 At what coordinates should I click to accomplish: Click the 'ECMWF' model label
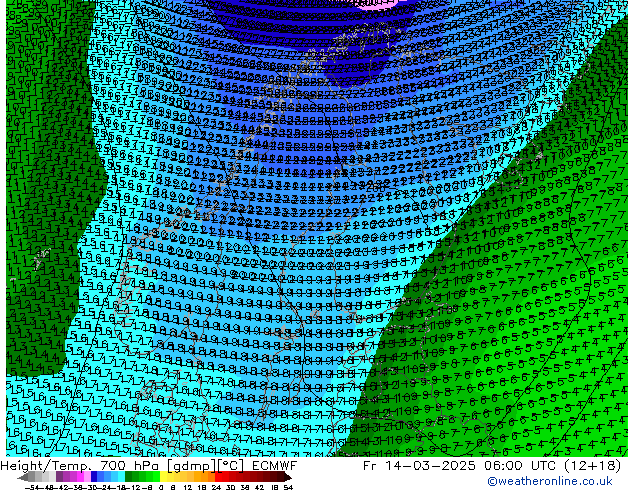coord(275,466)
